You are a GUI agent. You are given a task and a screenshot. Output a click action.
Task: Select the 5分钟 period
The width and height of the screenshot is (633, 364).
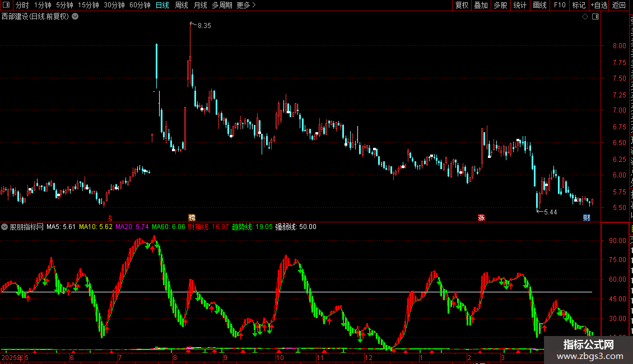click(x=64, y=5)
